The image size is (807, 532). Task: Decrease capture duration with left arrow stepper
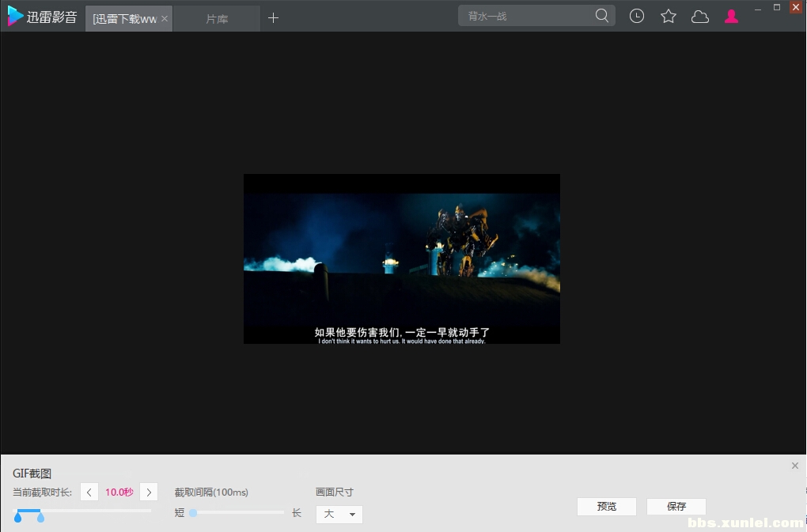pos(89,492)
